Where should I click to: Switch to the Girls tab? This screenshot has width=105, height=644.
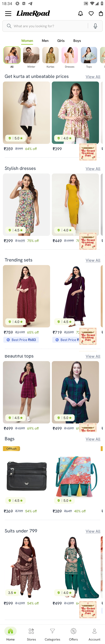(x=61, y=41)
